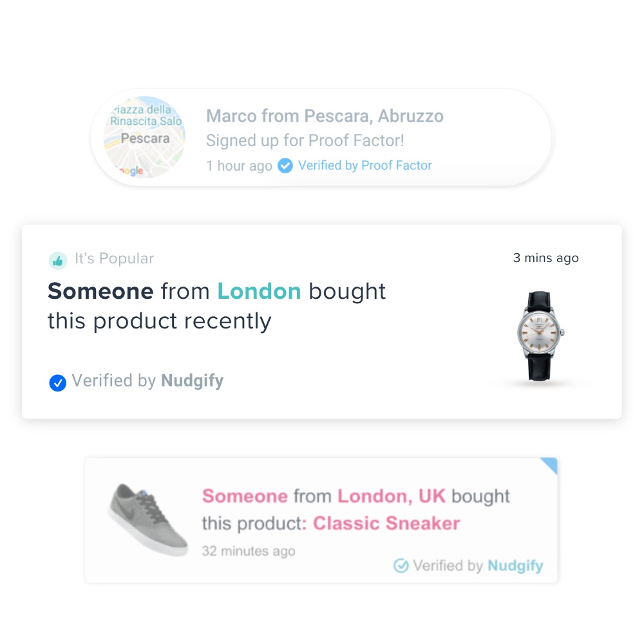Click the blue corner triangle on the sneaker card

tap(551, 464)
